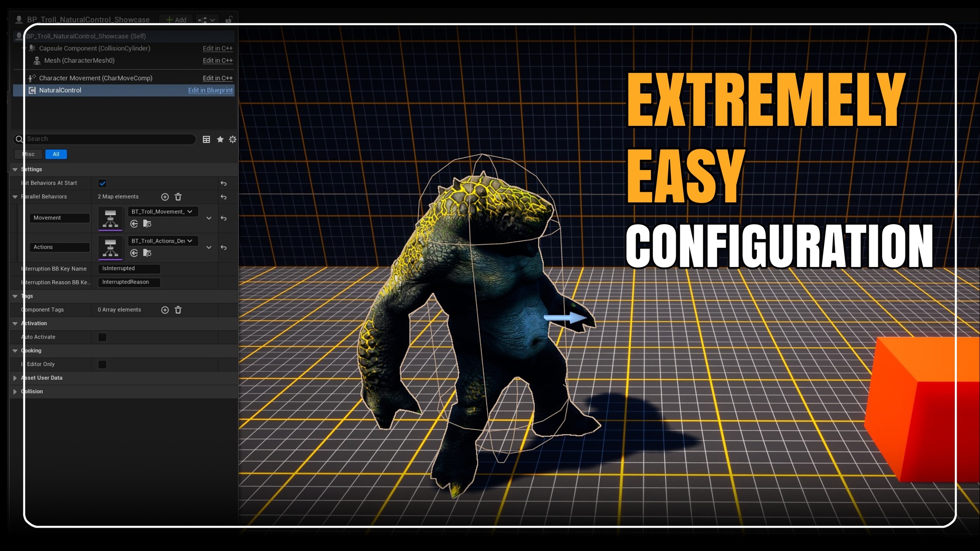Select the BP_Troll_NaturalControl_Showcase title
This screenshot has height=551, width=980.
88,20
